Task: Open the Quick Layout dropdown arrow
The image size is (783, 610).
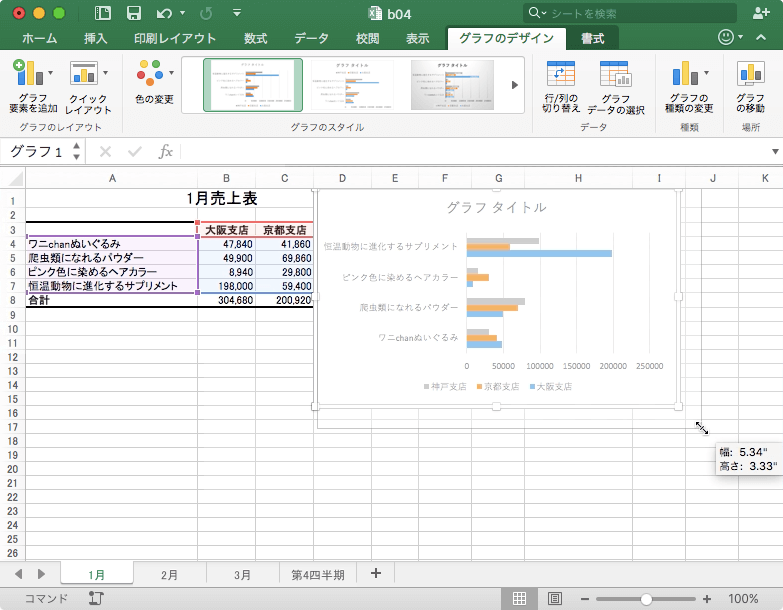Action: [x=105, y=73]
